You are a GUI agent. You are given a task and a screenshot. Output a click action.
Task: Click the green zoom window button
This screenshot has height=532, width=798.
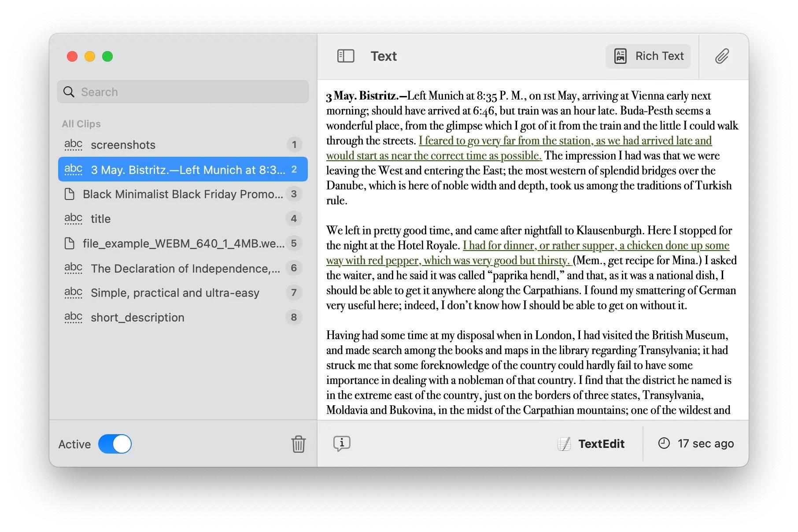(x=107, y=56)
